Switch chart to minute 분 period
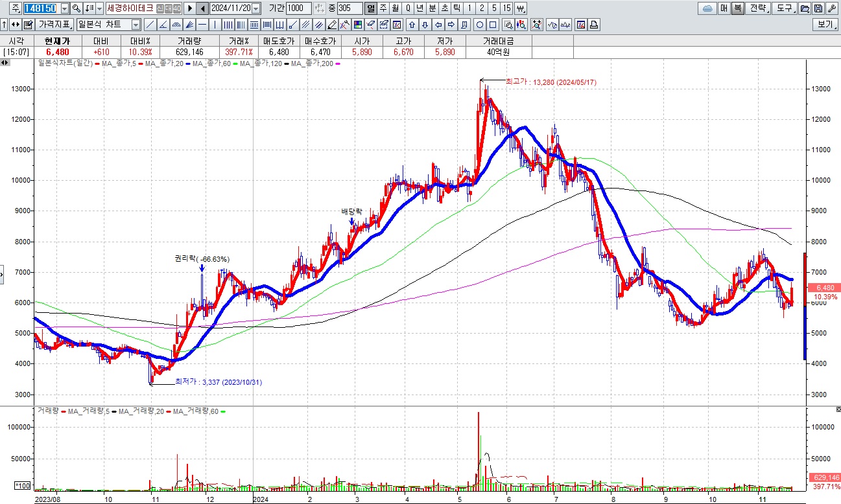Screen dimensions: 841x504 (432, 8)
